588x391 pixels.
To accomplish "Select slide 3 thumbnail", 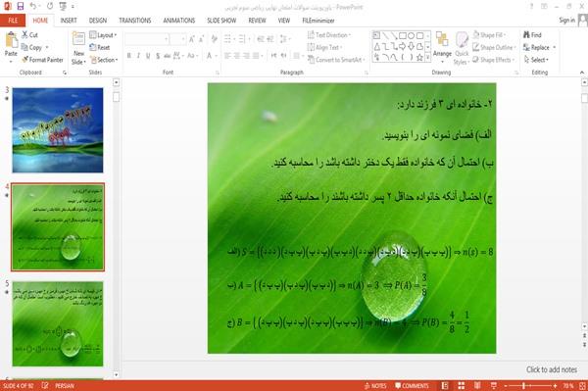I will (x=58, y=130).
